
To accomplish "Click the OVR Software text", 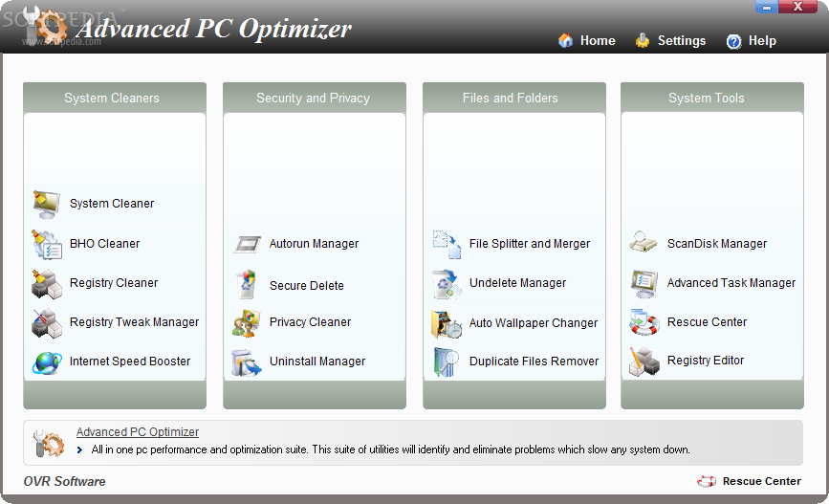I will click(64, 481).
